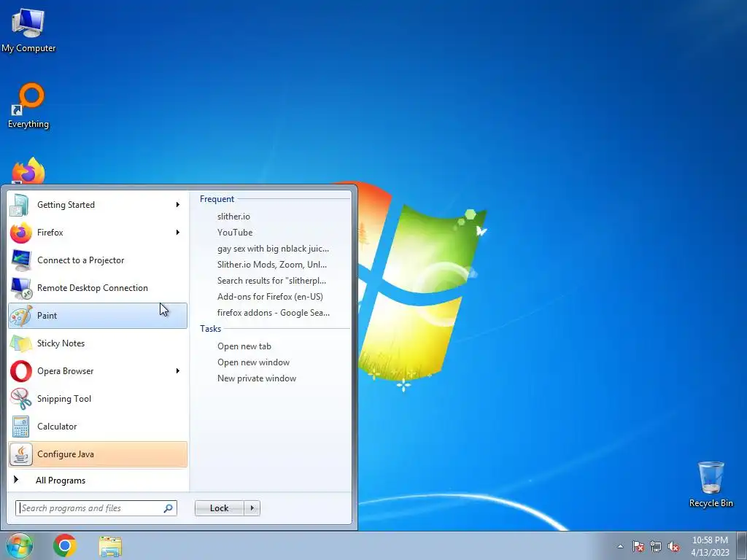Open shutdown options arrow next to Lock

[x=252, y=508]
